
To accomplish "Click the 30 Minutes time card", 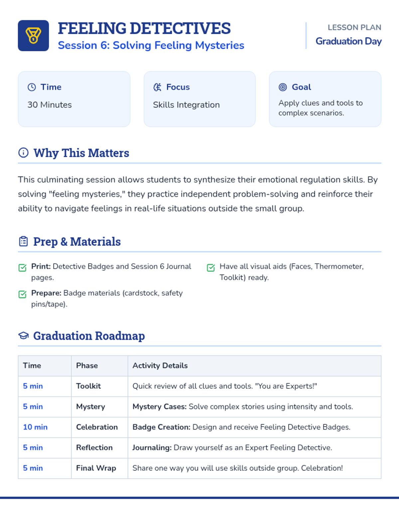I will pos(74,99).
